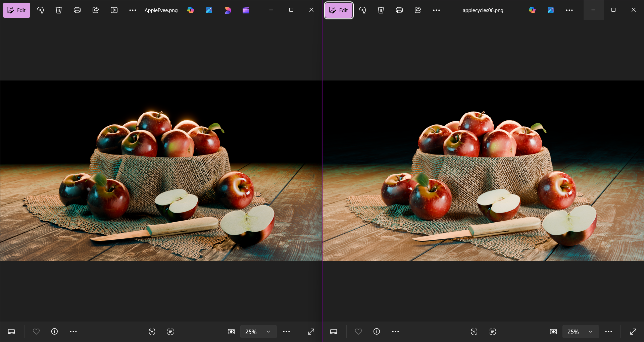Image resolution: width=644 pixels, height=342 pixels.
Task: Favorite the AppleEvee.png image with heart
Action: tap(36, 332)
